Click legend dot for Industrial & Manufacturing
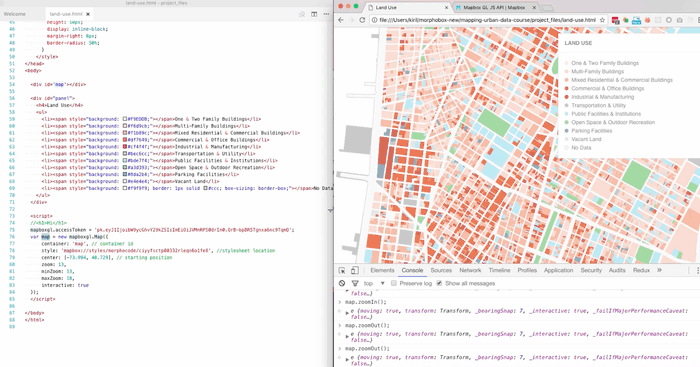 tap(567, 97)
